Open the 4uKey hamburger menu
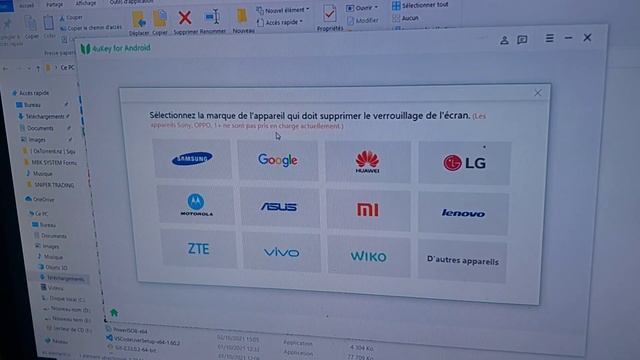The height and width of the screenshot is (360, 640). pyautogui.click(x=549, y=38)
